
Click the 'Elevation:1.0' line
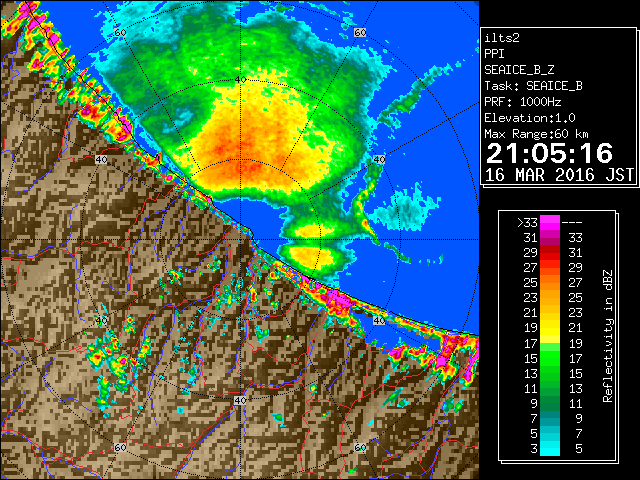(530, 118)
